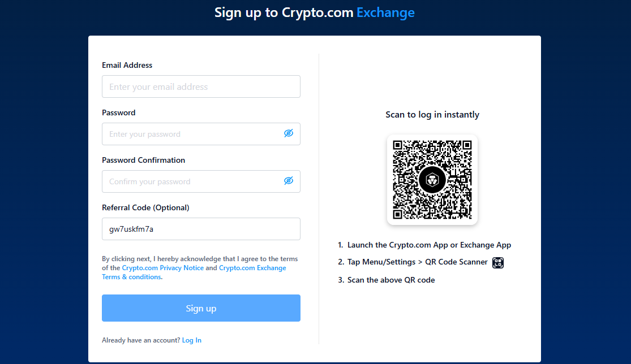Toggle password visibility eye icon
The image size is (631, 364).
(289, 133)
